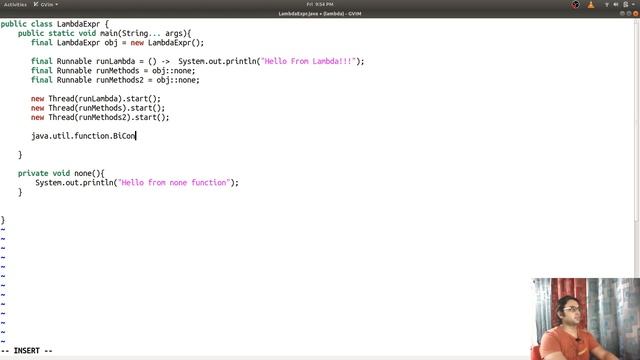Click the "Hello From Lambda!!!" string
The height and width of the screenshot is (360, 640).
coord(308,61)
